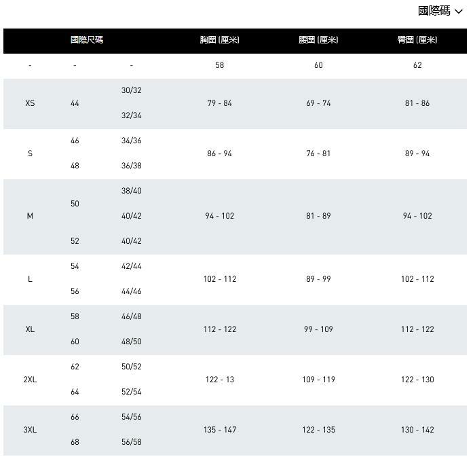Select the 2XL size row label
Viewport: 475px width, 476px height.
pyautogui.click(x=30, y=380)
